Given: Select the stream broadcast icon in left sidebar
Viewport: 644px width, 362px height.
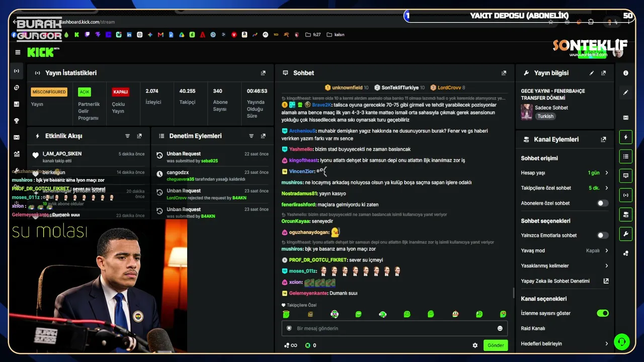Looking at the screenshot, I should tap(17, 71).
